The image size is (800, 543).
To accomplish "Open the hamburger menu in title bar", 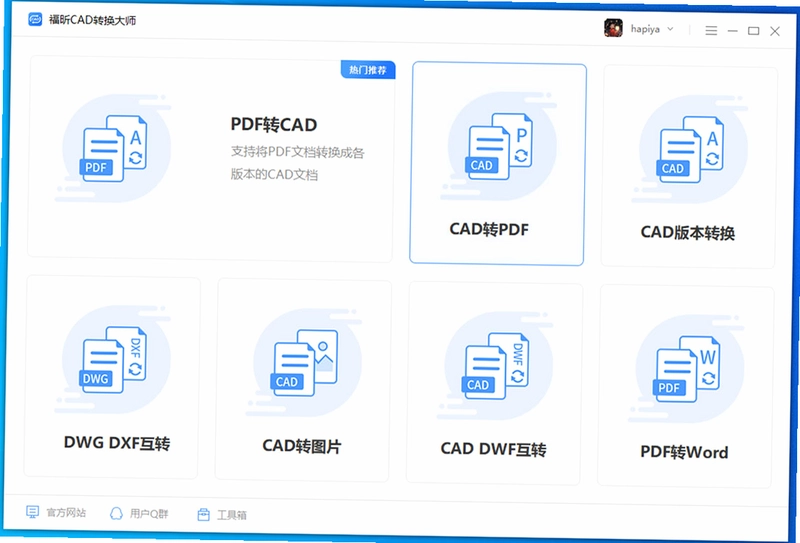I will point(711,31).
